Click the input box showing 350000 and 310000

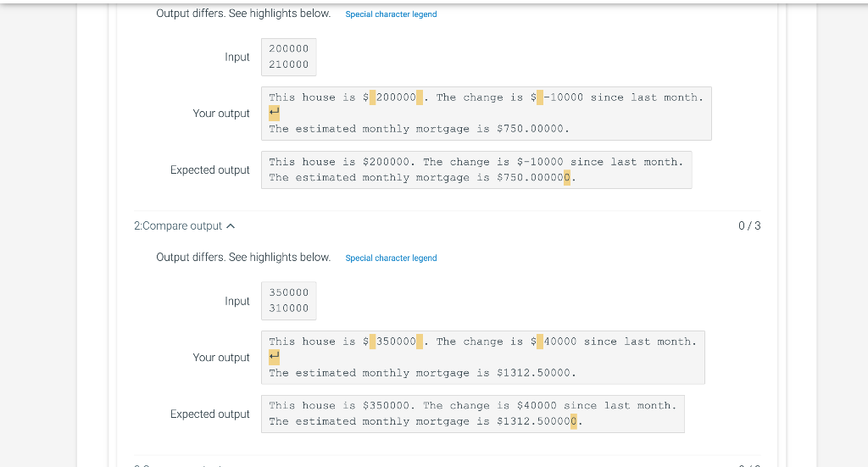(x=288, y=301)
